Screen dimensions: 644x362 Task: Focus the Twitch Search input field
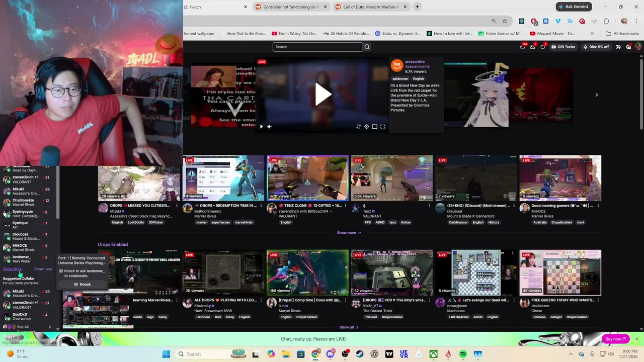tap(317, 47)
